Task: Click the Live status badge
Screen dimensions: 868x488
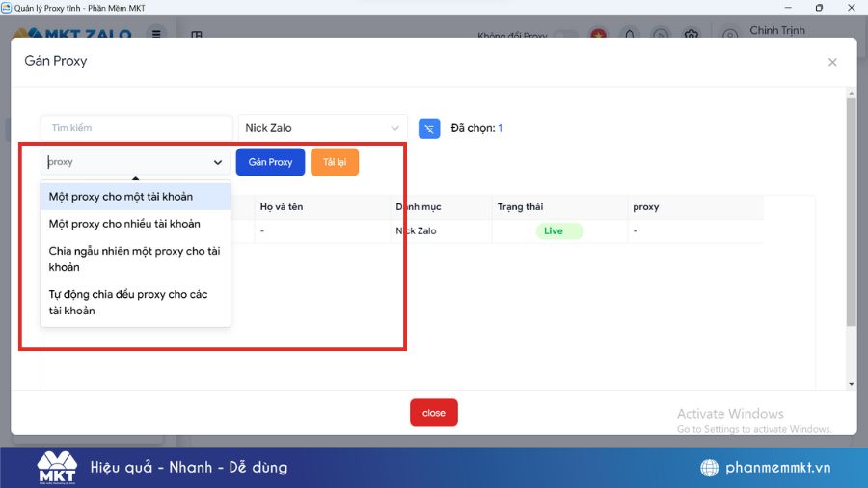Action: (559, 230)
